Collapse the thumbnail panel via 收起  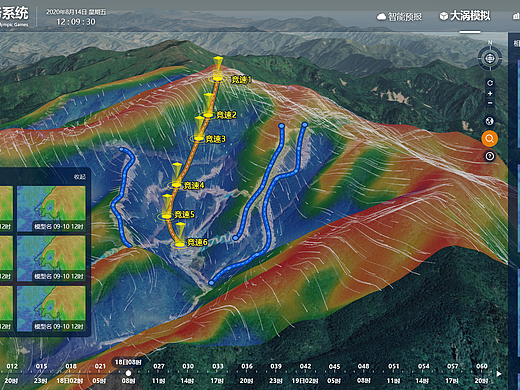pos(79,177)
